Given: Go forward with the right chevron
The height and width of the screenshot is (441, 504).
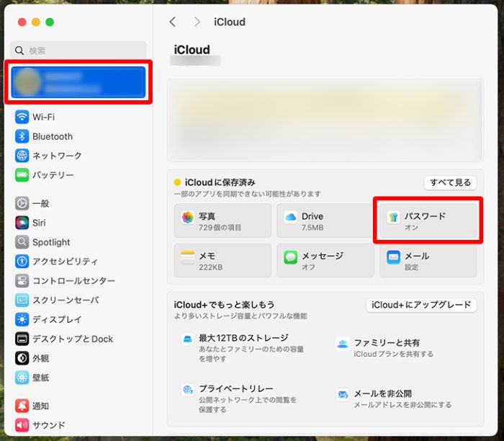Looking at the screenshot, I should click(197, 22).
